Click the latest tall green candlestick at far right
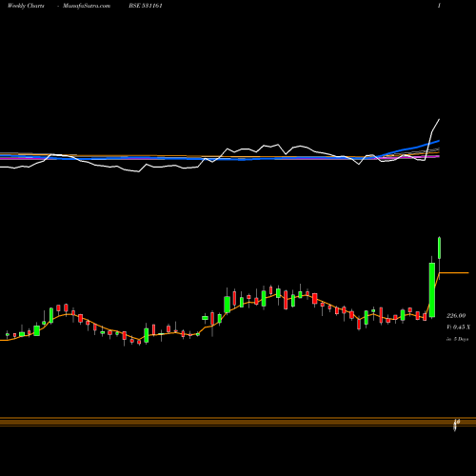 click(x=440, y=248)
